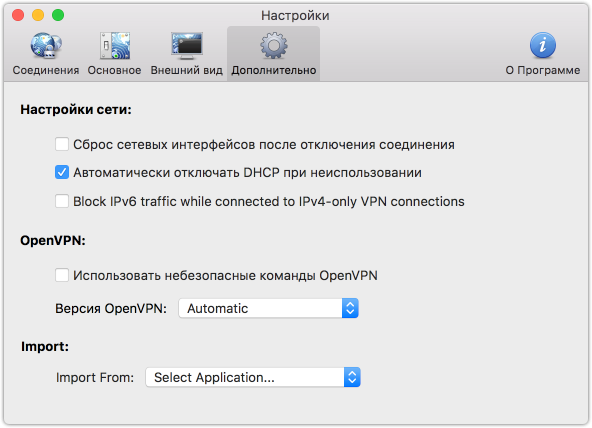Image resolution: width=592 pixels, height=428 pixels.
Task: Click the О Программе label
Action: (x=543, y=70)
